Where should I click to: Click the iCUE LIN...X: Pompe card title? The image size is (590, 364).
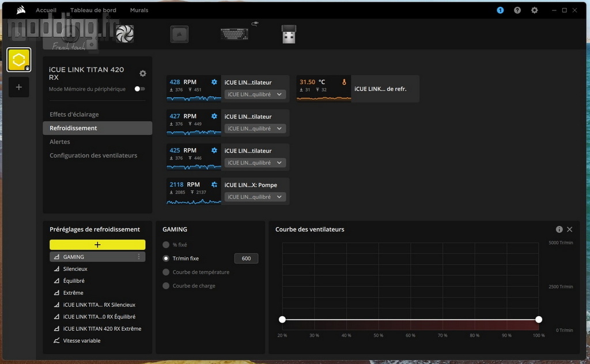[x=251, y=185]
